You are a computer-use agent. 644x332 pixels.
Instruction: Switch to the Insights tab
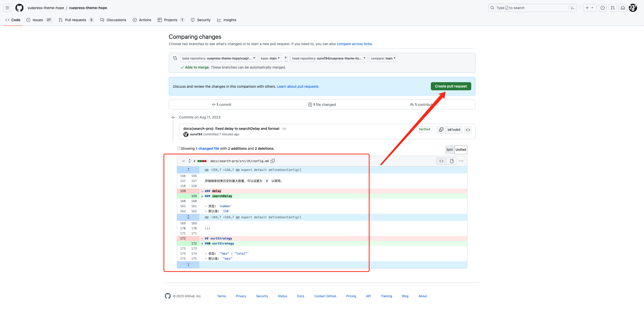pyautogui.click(x=227, y=20)
